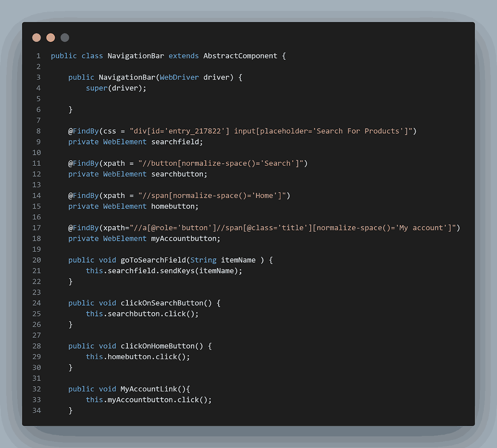497x448 pixels.
Task: Click sendKeys(itemName) on line 21
Action: click(x=199, y=271)
